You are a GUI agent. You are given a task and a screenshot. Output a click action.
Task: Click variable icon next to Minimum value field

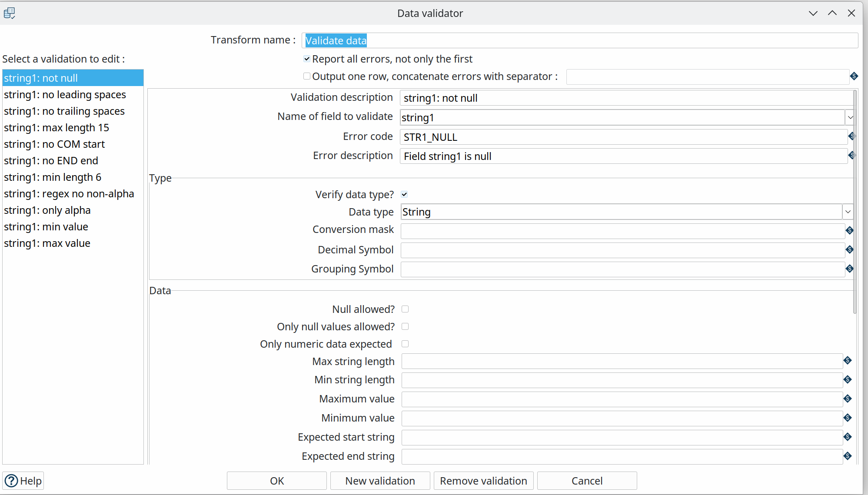tap(847, 418)
